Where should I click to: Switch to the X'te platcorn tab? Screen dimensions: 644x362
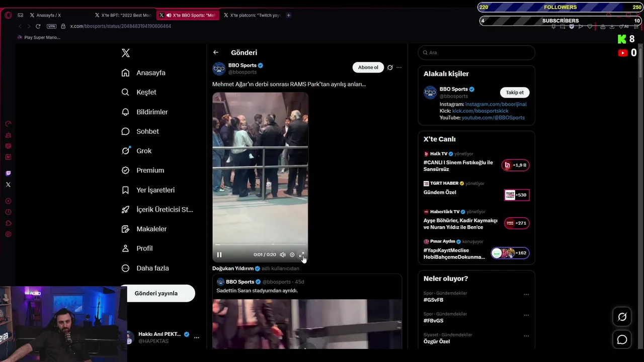tap(252, 15)
